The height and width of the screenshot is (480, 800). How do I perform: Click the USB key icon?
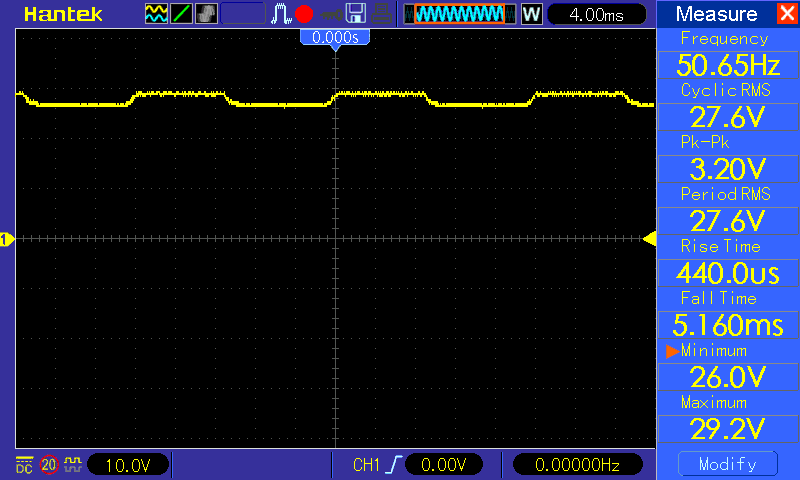click(332, 14)
